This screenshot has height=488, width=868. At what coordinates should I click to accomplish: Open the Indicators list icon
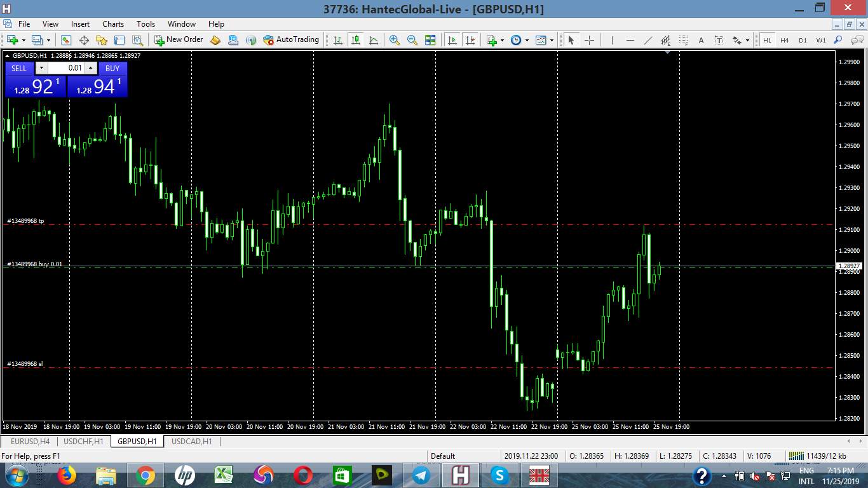pos(491,40)
